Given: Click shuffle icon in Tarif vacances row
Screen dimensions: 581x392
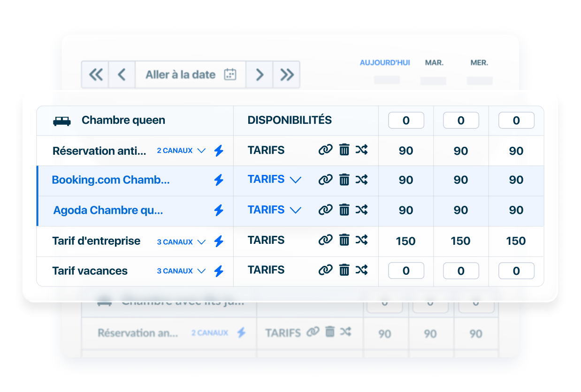Looking at the screenshot, I should (361, 270).
